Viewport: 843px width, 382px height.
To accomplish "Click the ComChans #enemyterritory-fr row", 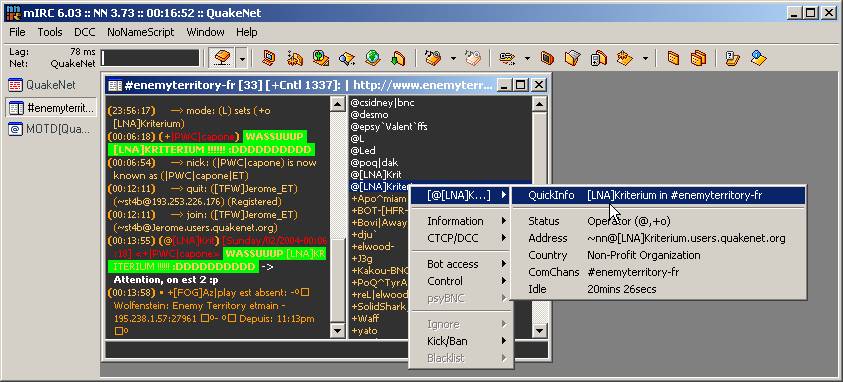I will (658, 272).
